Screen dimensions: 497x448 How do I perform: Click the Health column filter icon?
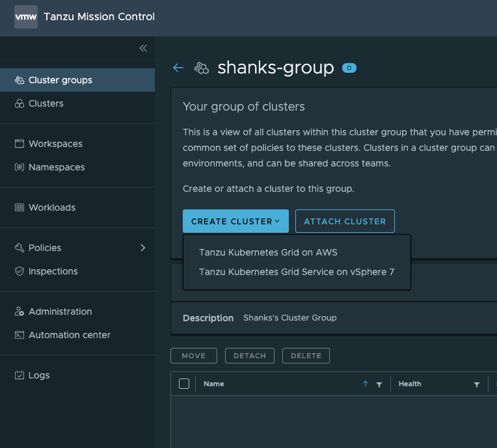(x=477, y=384)
